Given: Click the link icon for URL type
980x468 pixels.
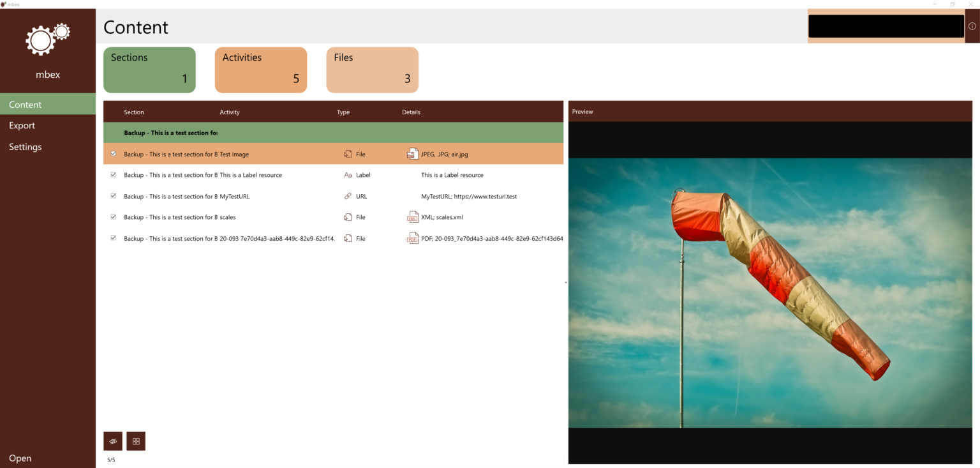Looking at the screenshot, I should click(348, 196).
